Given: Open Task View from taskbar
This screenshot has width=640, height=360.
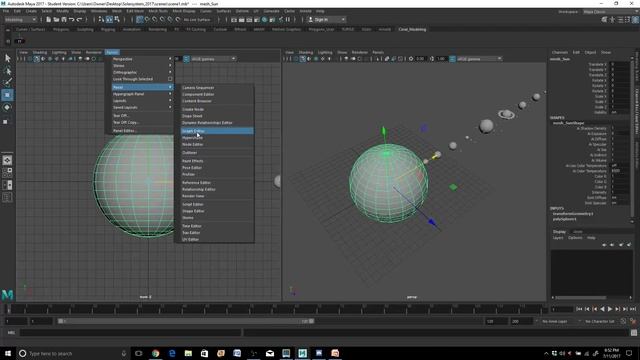Looking at the screenshot, I should point(138,353).
